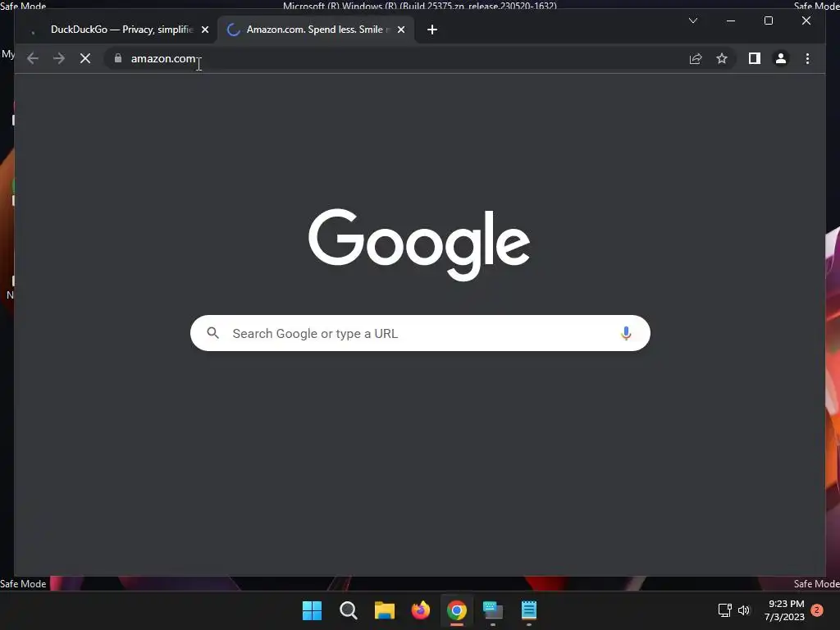Open network status tray icon
The height and width of the screenshot is (630, 840).
pyautogui.click(x=725, y=610)
